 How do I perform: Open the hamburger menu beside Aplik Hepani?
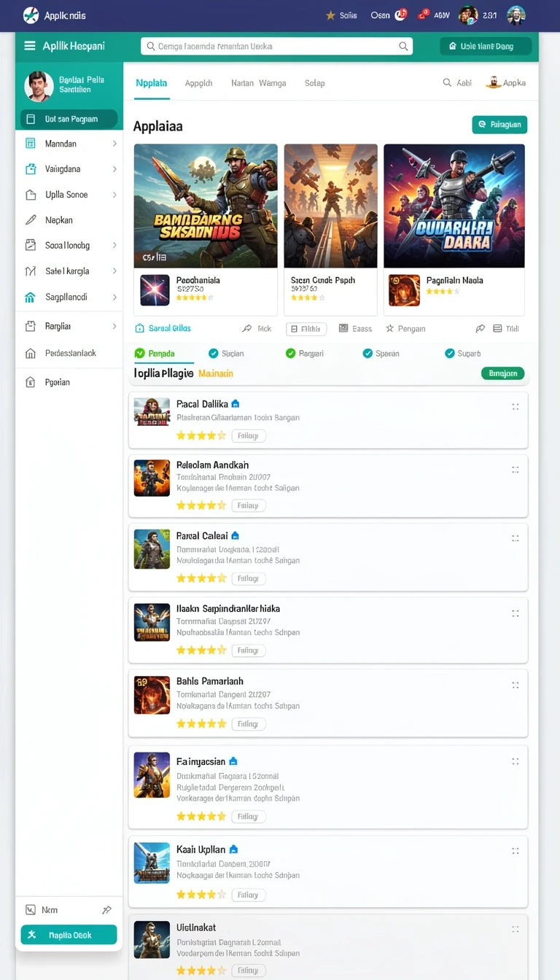[x=30, y=46]
